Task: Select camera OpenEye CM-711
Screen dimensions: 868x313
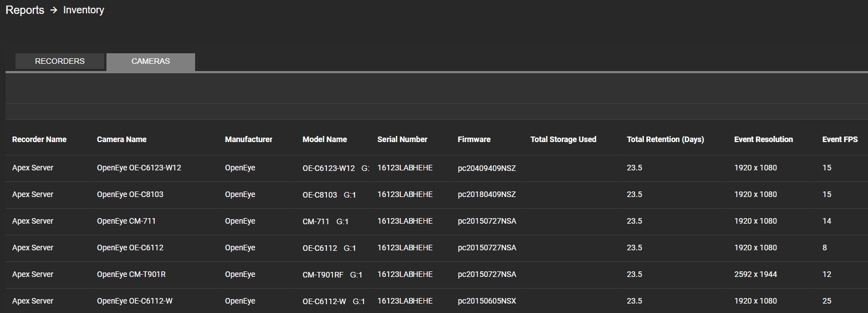Action: pos(126,221)
